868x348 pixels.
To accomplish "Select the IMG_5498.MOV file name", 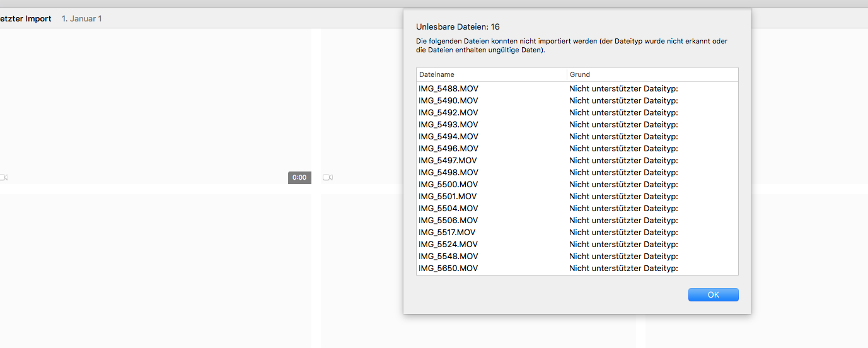I will click(448, 172).
